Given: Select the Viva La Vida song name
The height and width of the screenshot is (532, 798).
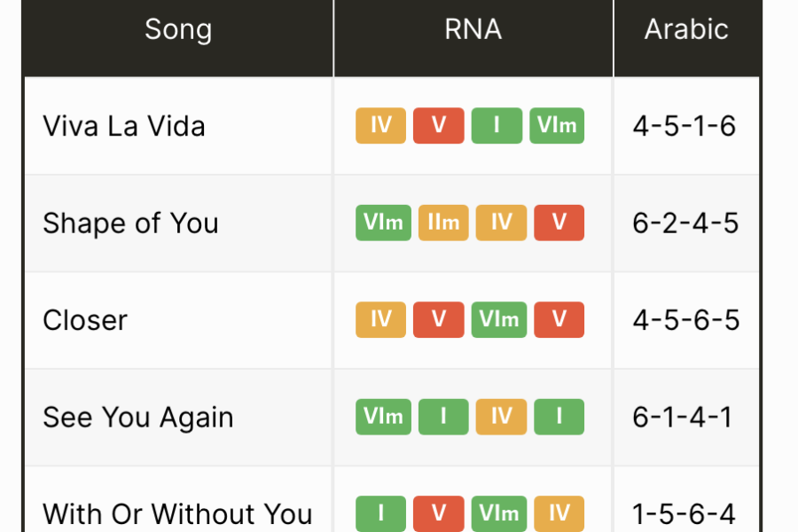Looking at the screenshot, I should [x=124, y=126].
